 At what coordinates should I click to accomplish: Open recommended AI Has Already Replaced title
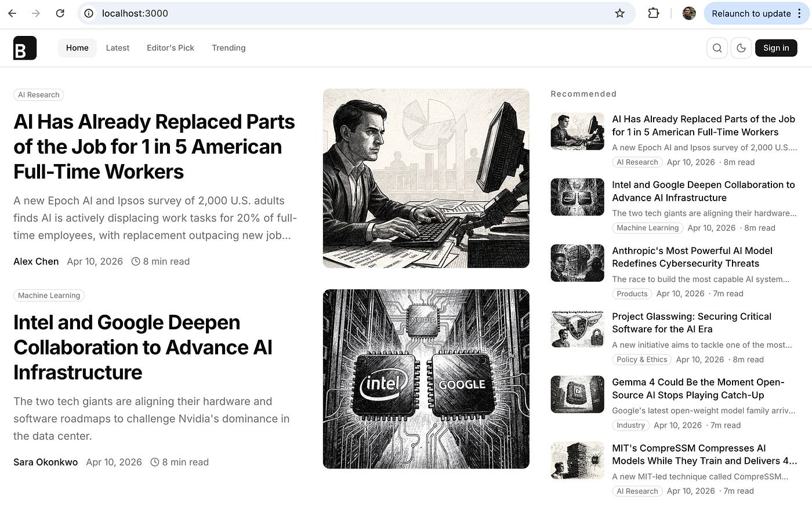704,125
